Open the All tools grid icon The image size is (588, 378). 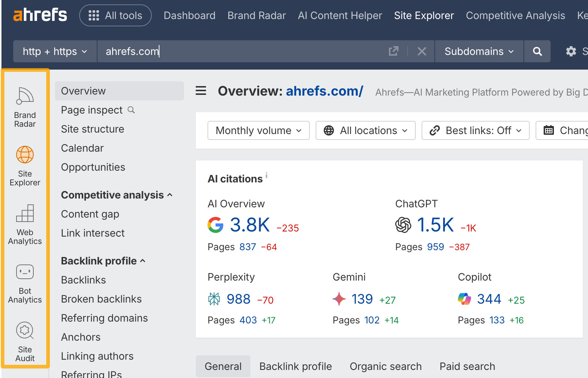(94, 15)
